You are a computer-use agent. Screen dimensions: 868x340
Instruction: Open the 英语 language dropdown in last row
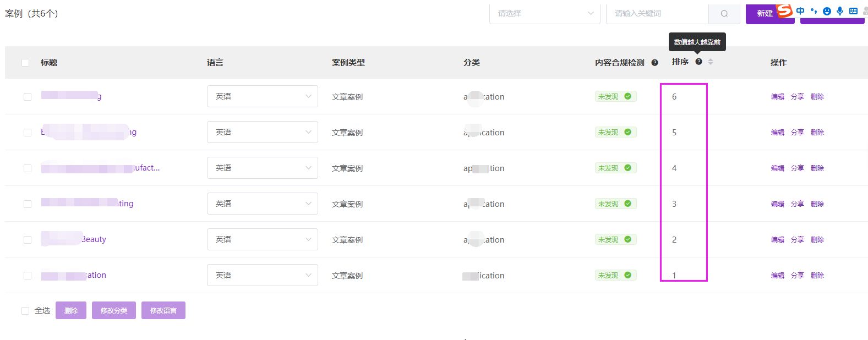coord(262,275)
